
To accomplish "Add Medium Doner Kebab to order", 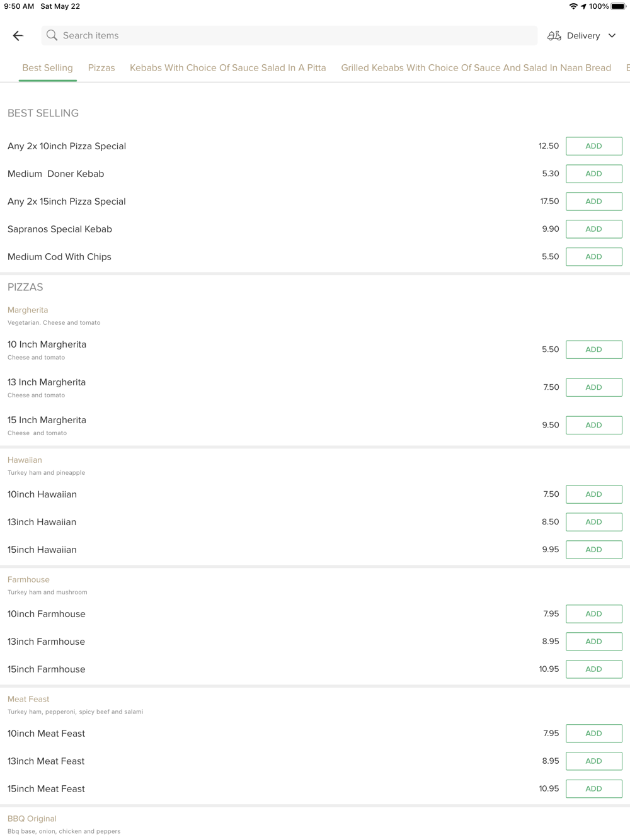I will pos(593,174).
